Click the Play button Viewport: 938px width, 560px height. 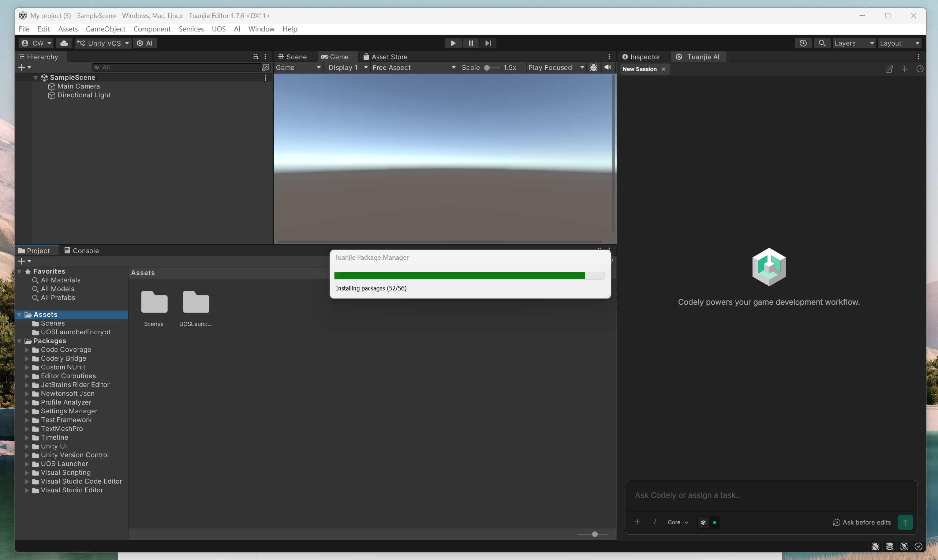[x=453, y=43]
